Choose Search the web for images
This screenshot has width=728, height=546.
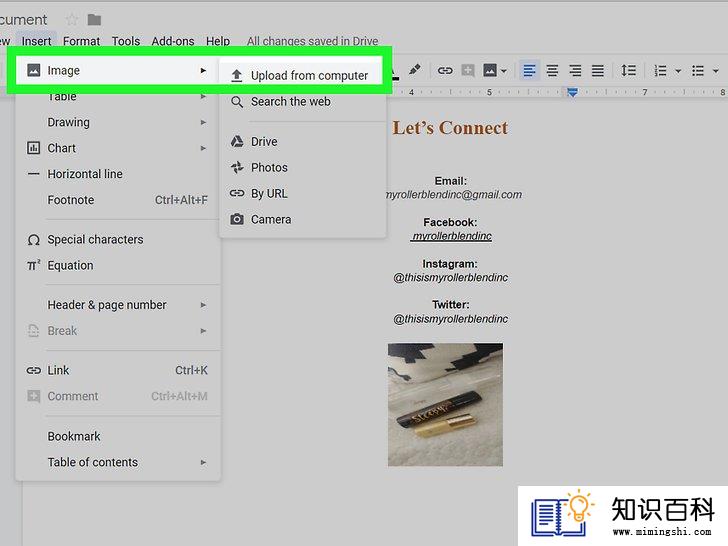coord(302,102)
